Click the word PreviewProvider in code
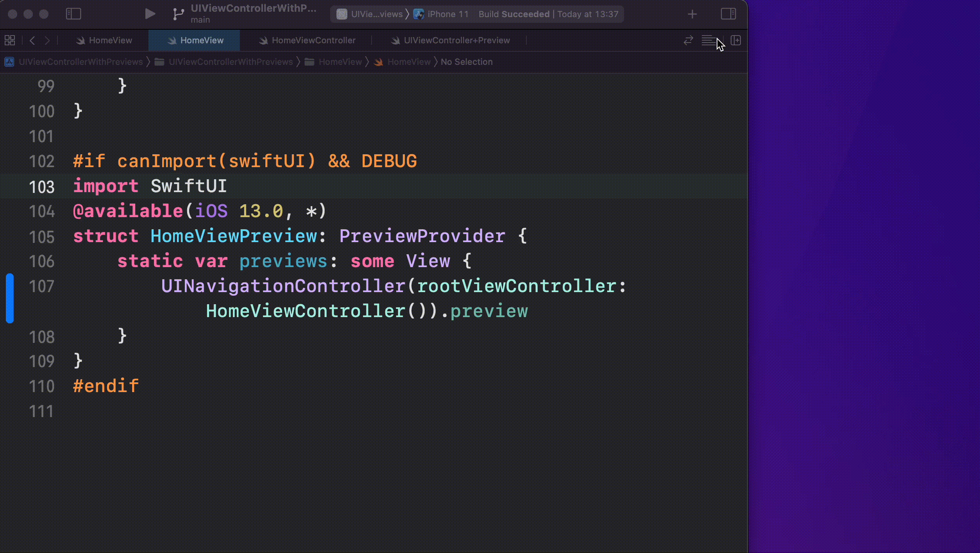 [422, 236]
